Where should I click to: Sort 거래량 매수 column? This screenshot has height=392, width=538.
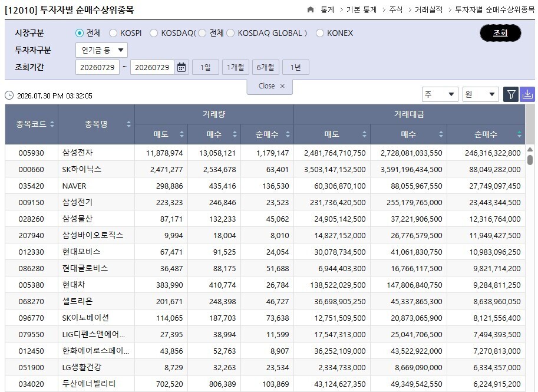[235, 134]
